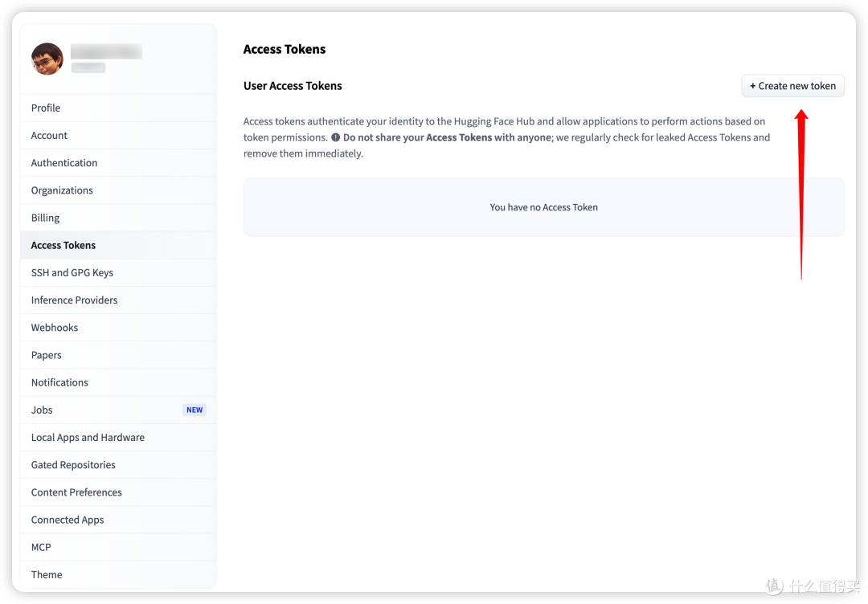Image resolution: width=868 pixels, height=604 pixels.
Task: Open Notifications settings
Action: click(118, 382)
